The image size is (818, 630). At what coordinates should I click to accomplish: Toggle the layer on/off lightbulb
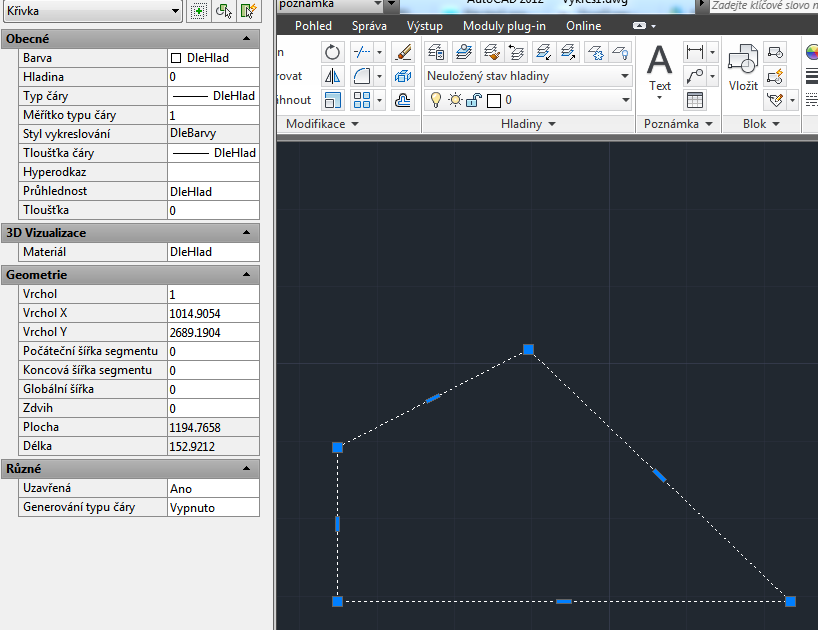pyautogui.click(x=436, y=100)
